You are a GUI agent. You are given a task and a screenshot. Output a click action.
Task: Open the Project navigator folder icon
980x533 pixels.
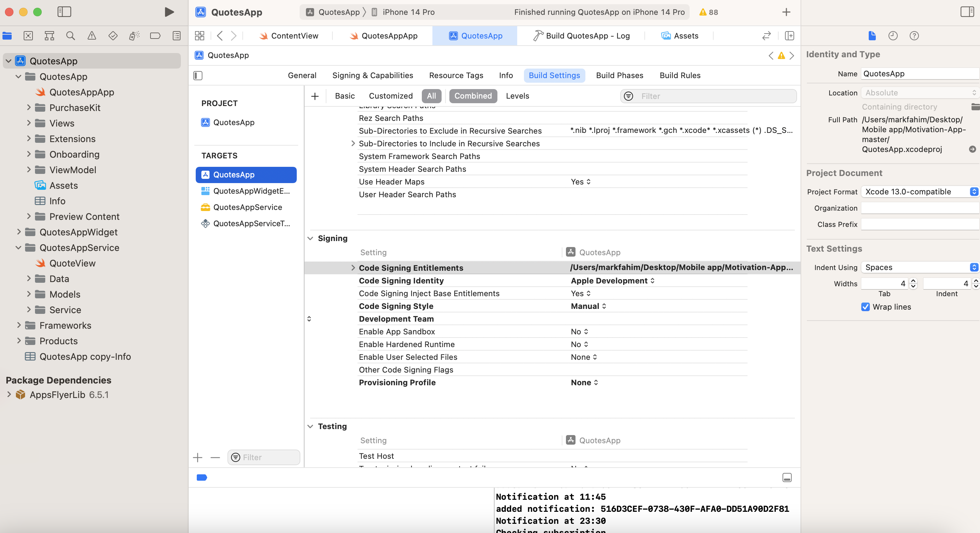[7, 36]
